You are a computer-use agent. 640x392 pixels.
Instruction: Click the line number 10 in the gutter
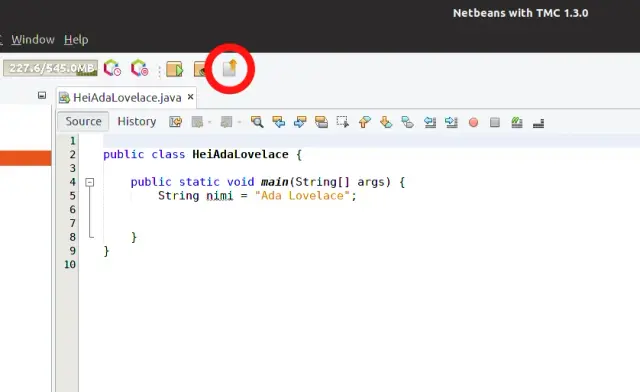coord(70,264)
